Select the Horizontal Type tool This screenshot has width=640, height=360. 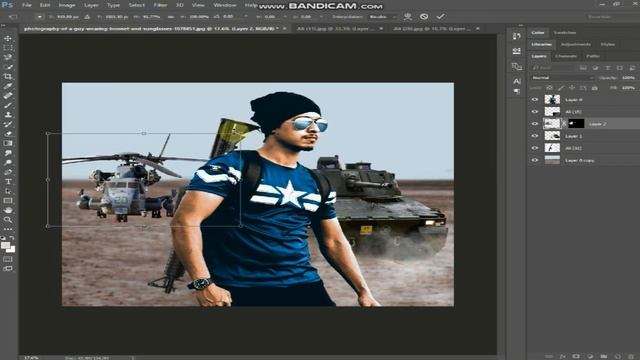tap(8, 182)
